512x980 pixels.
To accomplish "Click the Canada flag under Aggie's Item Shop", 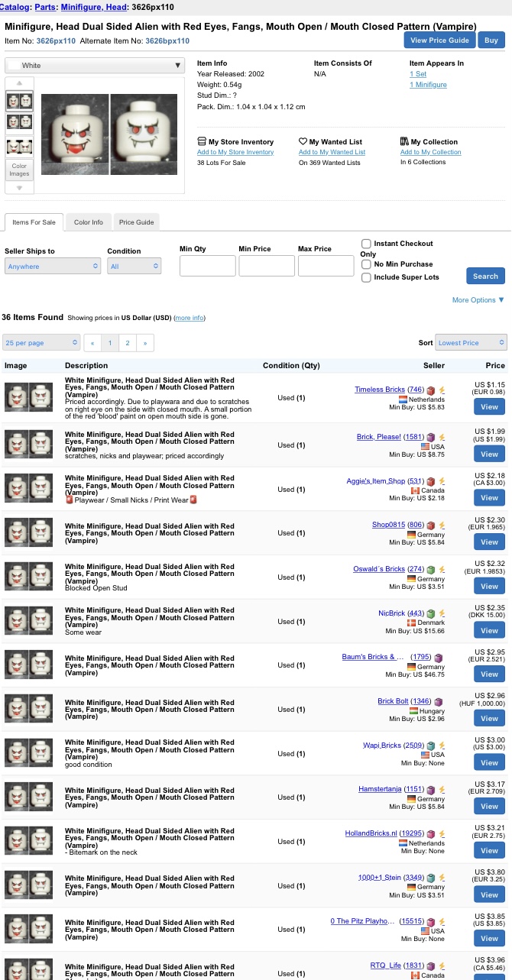I will click(x=416, y=490).
